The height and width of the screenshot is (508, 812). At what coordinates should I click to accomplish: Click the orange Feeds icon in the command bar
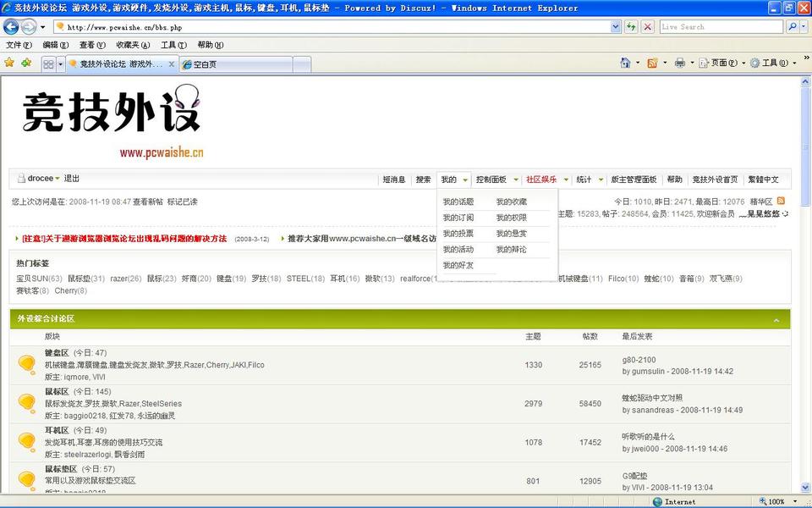(652, 63)
